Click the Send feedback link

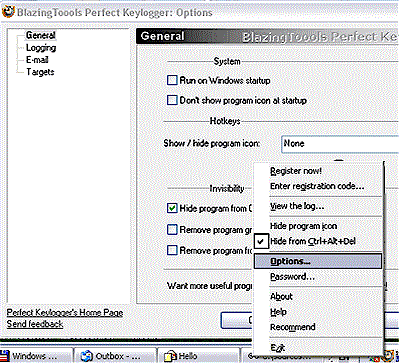click(35, 324)
